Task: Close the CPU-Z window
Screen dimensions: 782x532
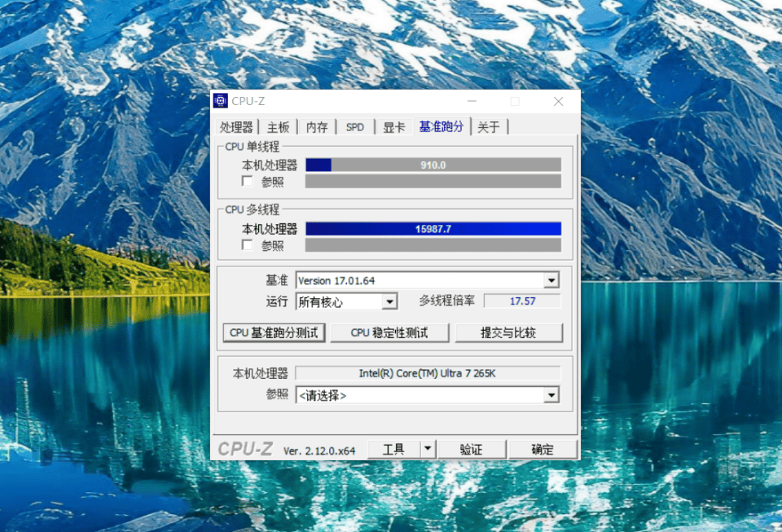Action: point(559,101)
